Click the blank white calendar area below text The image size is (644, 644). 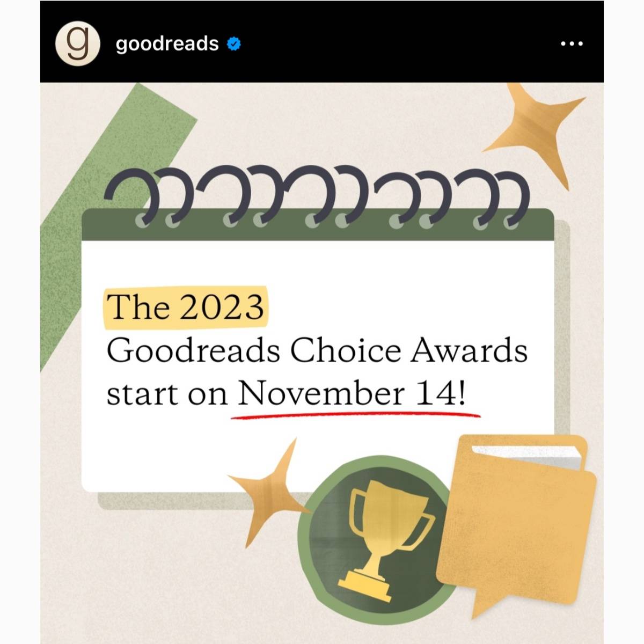[215, 456]
